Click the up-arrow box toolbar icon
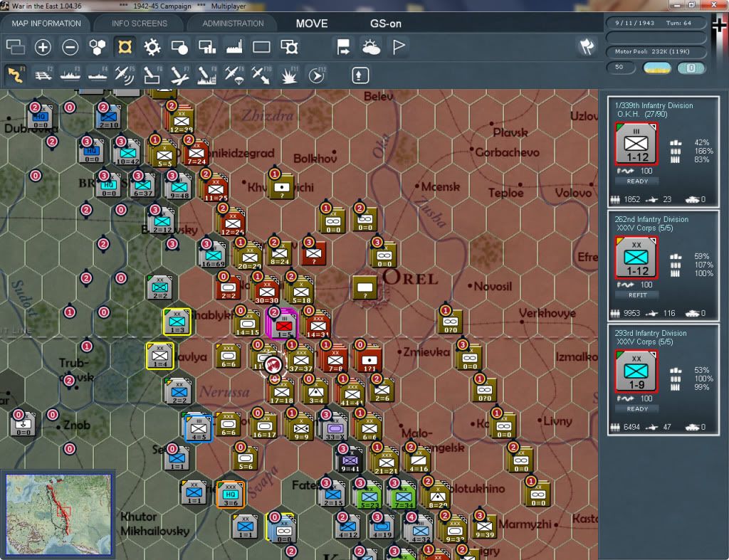729x560 pixels. point(360,75)
